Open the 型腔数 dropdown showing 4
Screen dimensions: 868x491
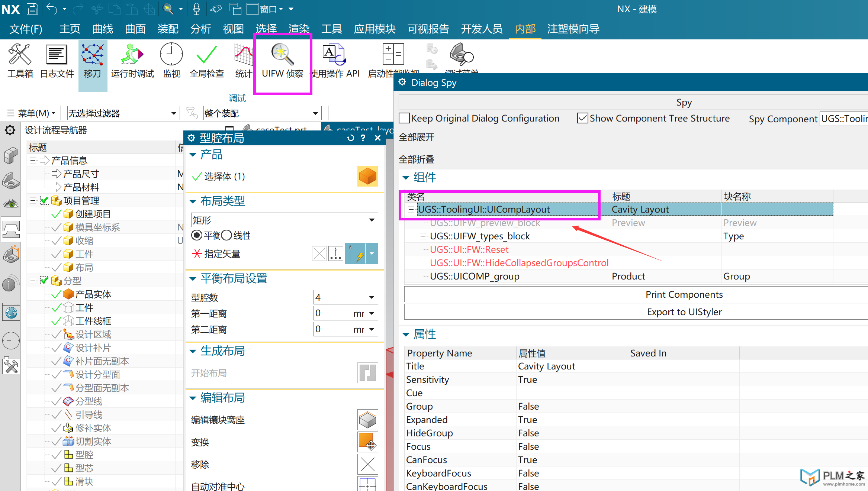(345, 297)
